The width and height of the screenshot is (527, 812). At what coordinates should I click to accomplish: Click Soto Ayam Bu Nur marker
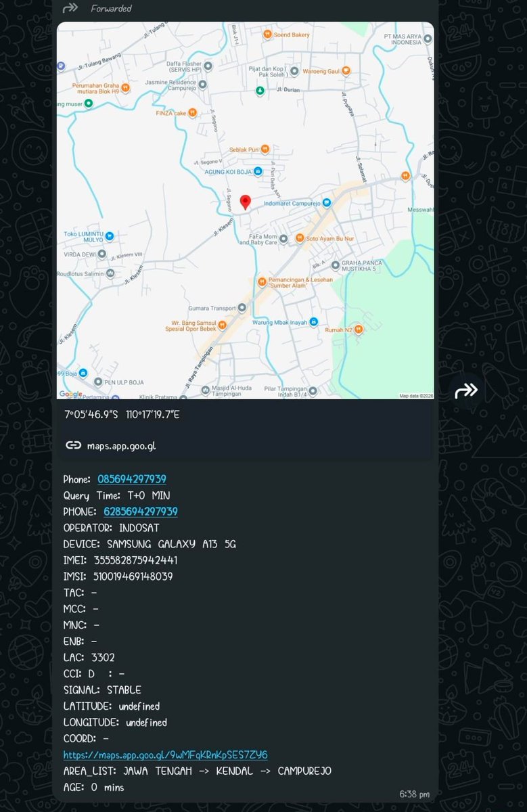(x=301, y=238)
